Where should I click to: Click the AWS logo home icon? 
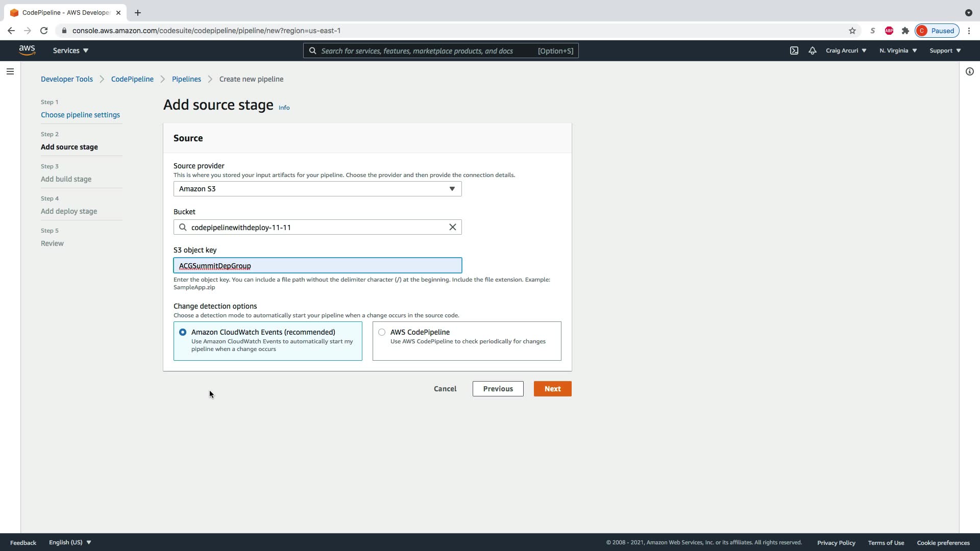27,50
